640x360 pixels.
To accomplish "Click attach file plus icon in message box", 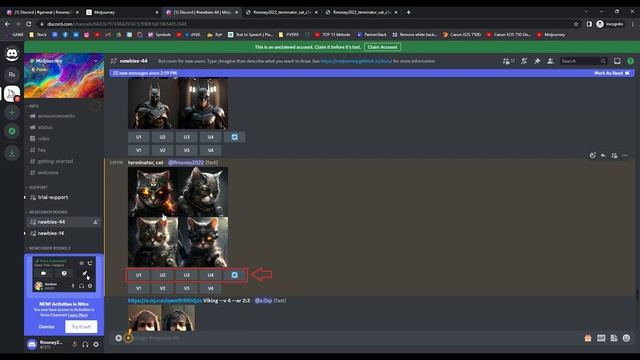I will [118, 338].
